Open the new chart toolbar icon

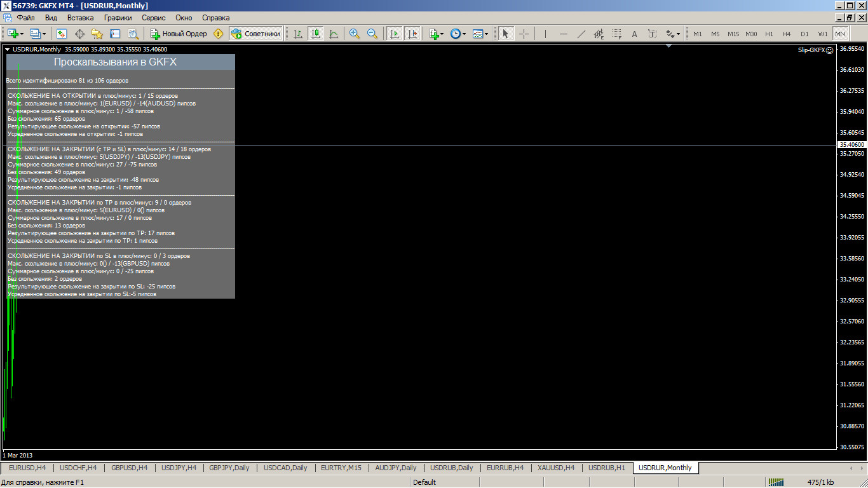point(13,34)
